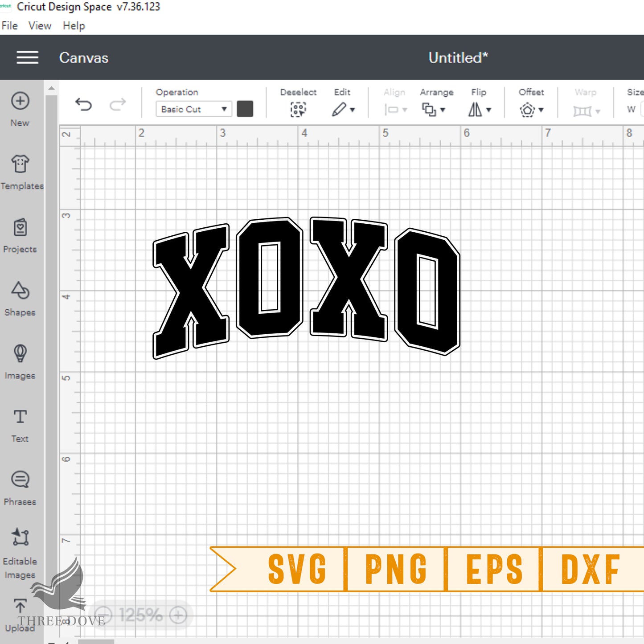Add Text to the canvas
The image size is (644, 644).
pyautogui.click(x=20, y=426)
